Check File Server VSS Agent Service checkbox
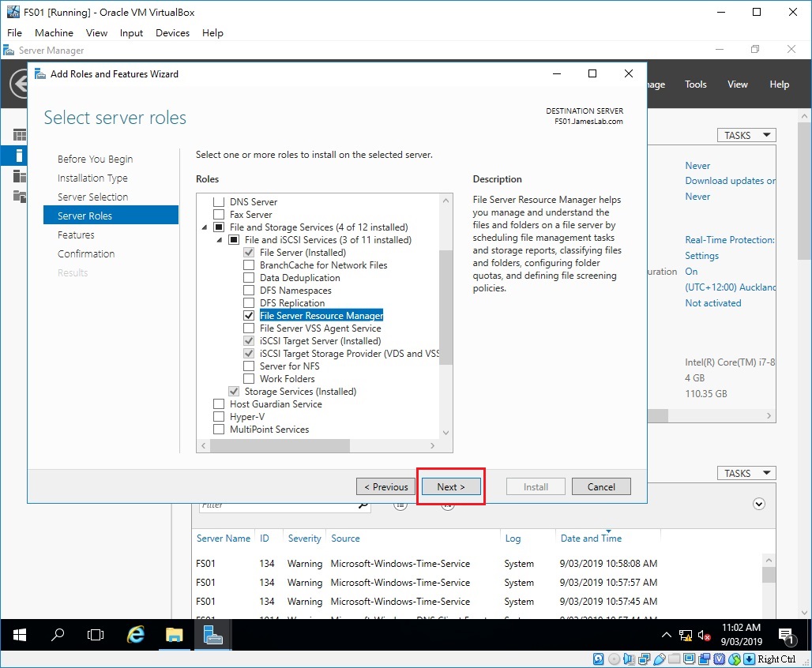 click(249, 328)
